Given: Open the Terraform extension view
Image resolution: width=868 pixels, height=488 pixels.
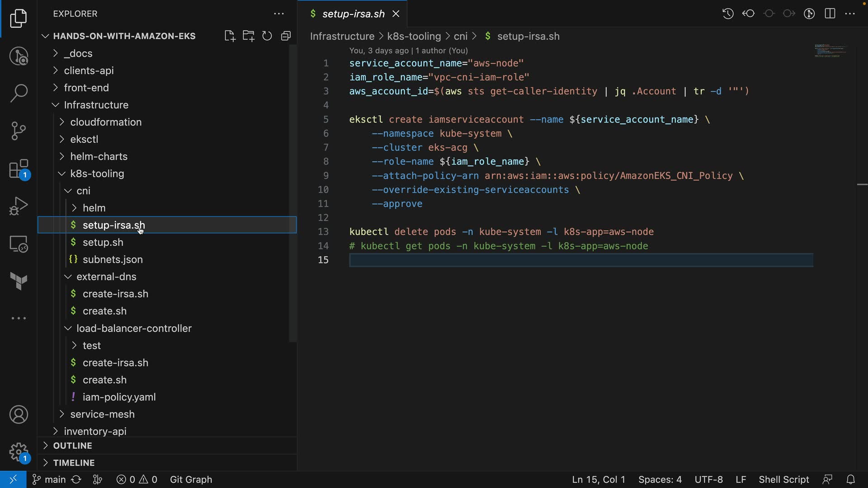Looking at the screenshot, I should pos(19,281).
